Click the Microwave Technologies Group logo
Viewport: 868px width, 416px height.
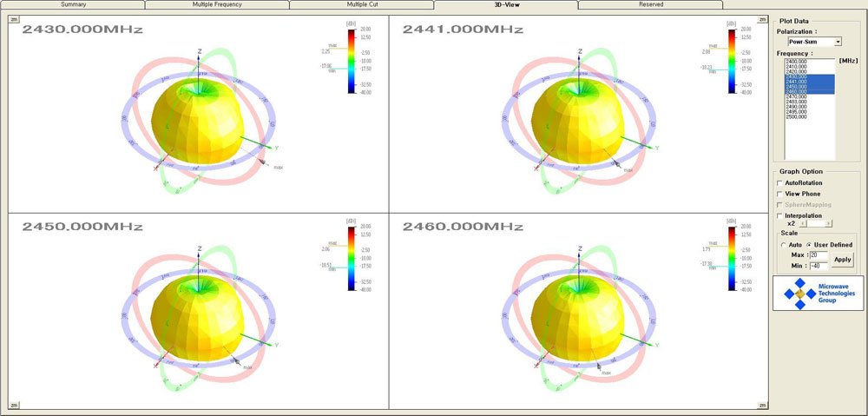(x=819, y=293)
